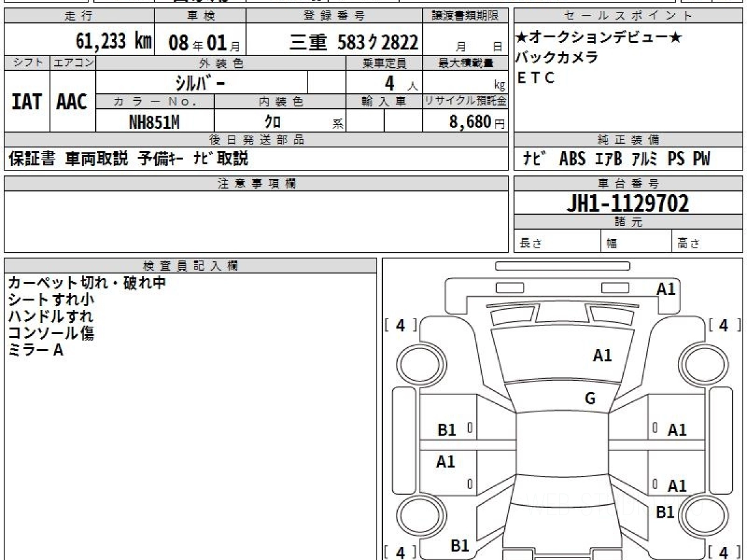Select the カーペット切れ・破れ中 note
The image size is (747, 560).
(87, 283)
